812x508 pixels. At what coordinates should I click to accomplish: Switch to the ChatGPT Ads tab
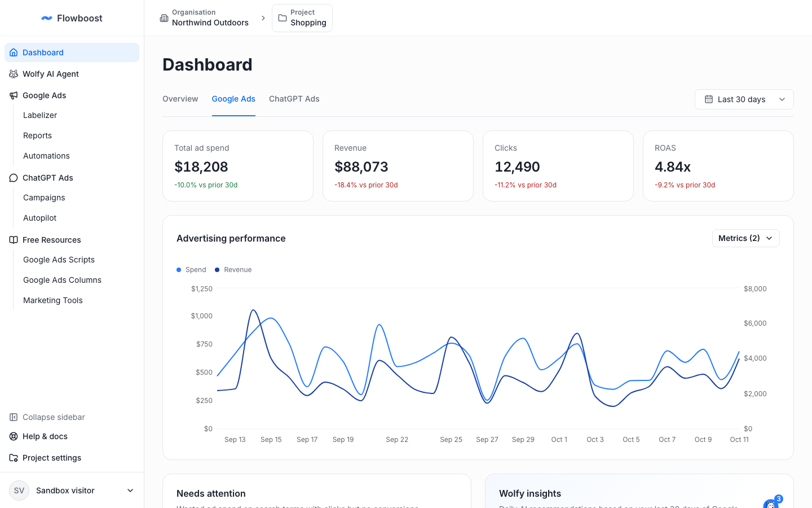click(x=294, y=99)
